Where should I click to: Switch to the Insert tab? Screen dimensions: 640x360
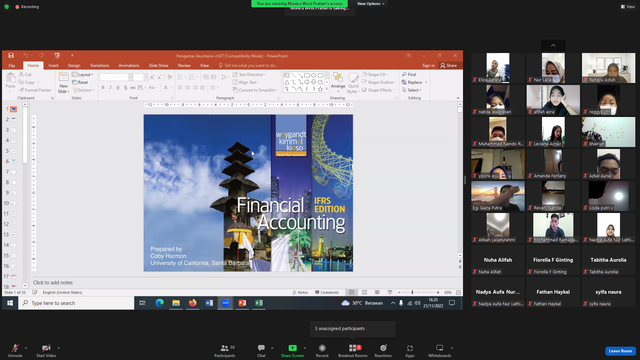tap(53, 65)
